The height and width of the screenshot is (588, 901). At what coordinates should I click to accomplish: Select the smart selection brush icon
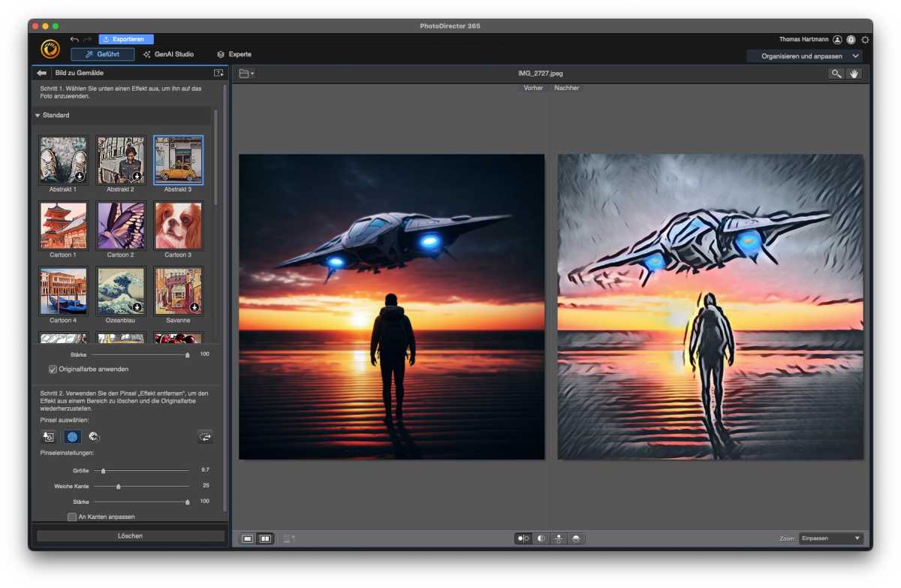pyautogui.click(x=48, y=436)
